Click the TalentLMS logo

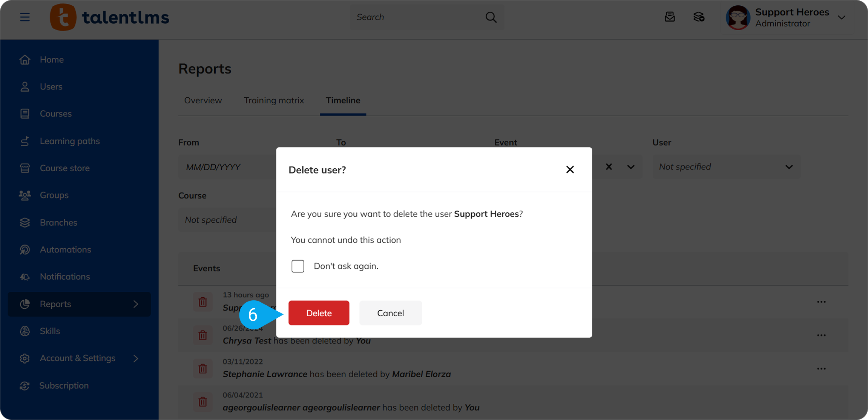tap(110, 17)
